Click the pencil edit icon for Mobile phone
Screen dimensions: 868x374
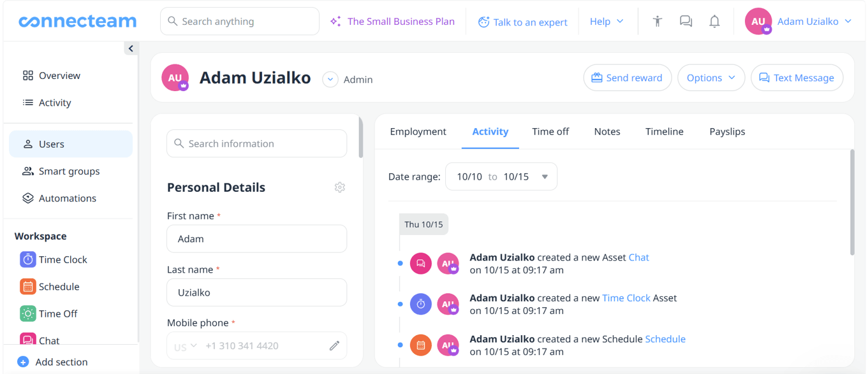(334, 346)
